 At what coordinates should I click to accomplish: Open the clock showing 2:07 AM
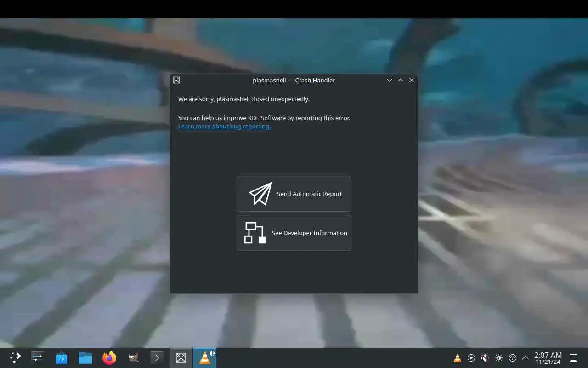coord(548,358)
